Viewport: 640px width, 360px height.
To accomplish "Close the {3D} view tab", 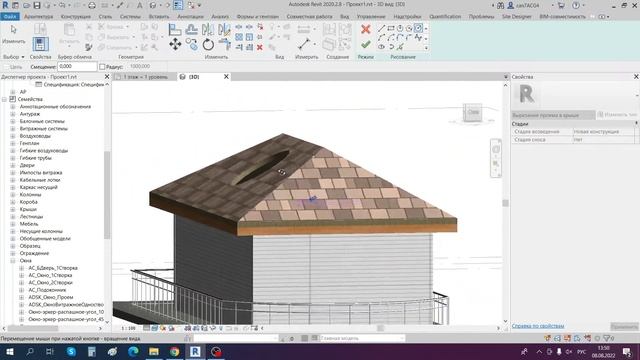I will (226, 77).
